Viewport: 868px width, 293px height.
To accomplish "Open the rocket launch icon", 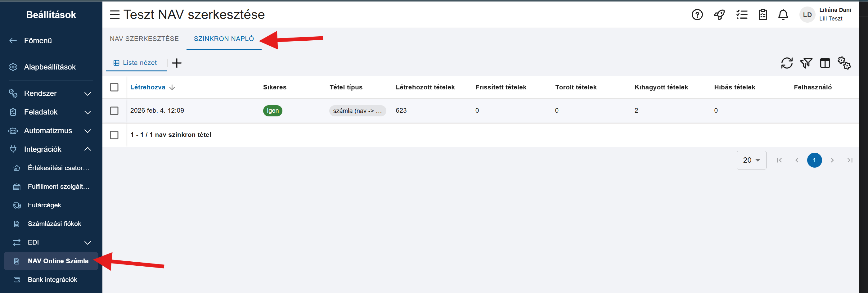I will pos(719,15).
